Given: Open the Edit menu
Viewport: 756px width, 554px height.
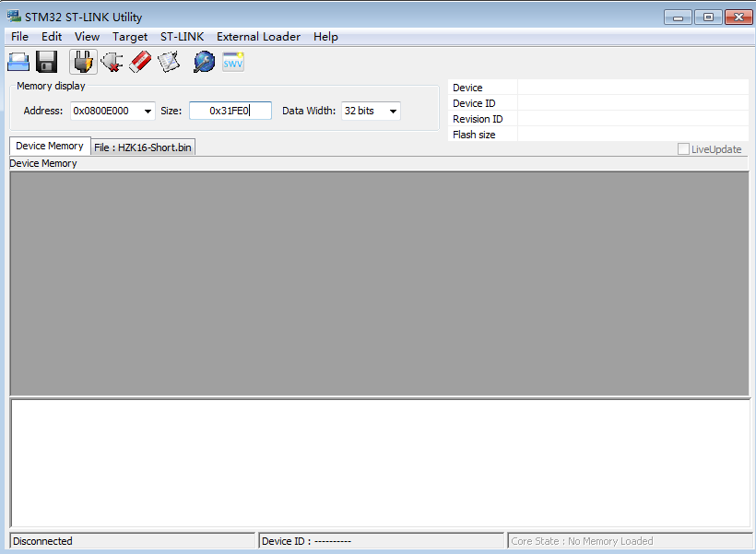Looking at the screenshot, I should click(52, 37).
